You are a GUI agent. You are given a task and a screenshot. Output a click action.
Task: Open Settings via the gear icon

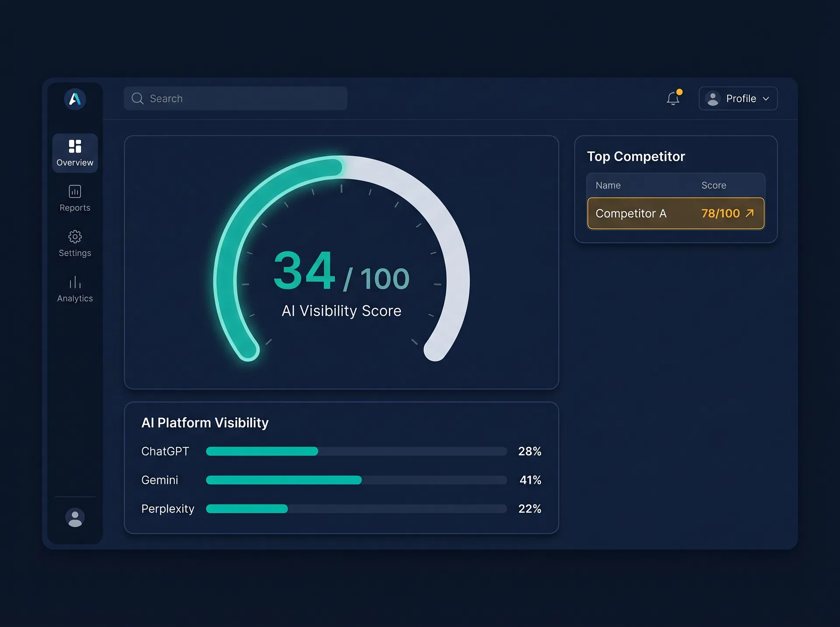[74, 244]
